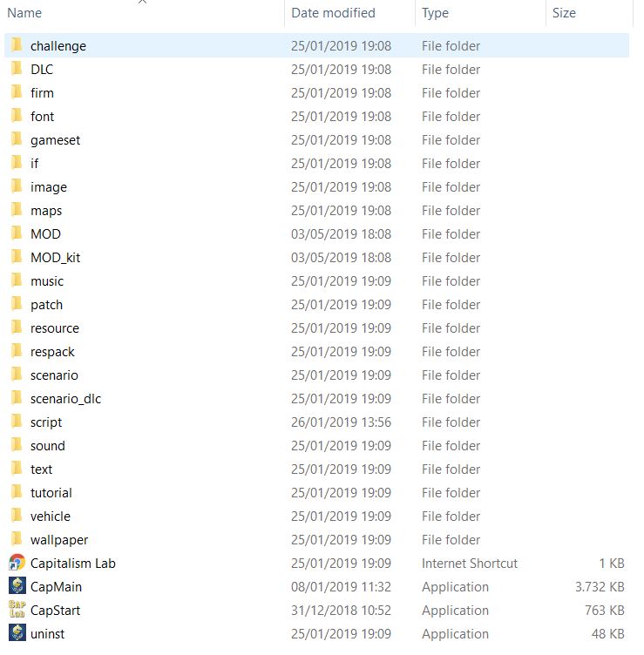Select the image folder icon
This screenshot has height=655, width=644.
[x=17, y=186]
